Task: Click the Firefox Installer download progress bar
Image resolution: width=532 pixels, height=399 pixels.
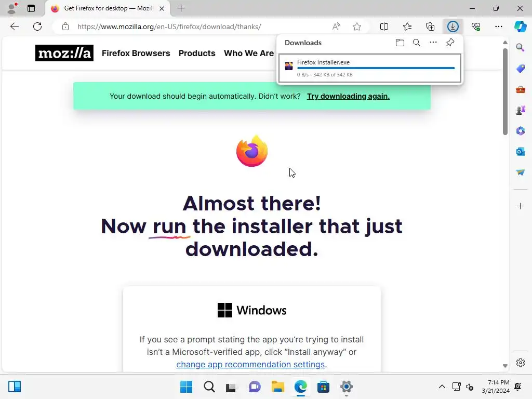Action: (376, 68)
